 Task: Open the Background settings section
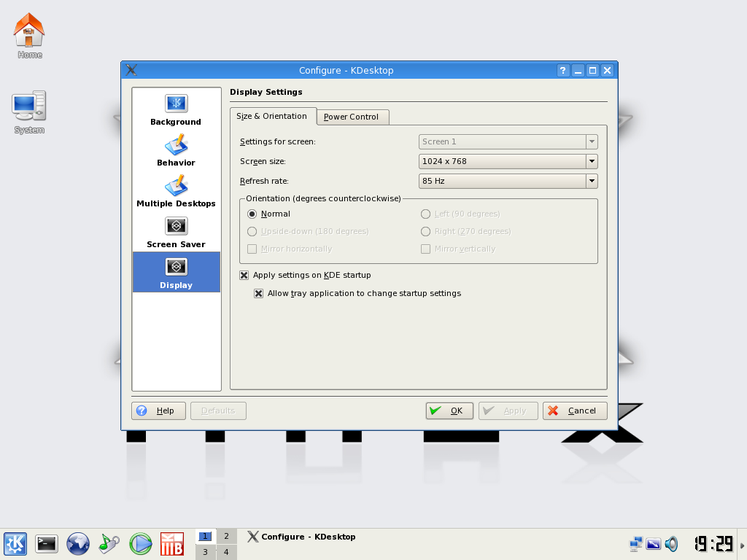click(177, 109)
